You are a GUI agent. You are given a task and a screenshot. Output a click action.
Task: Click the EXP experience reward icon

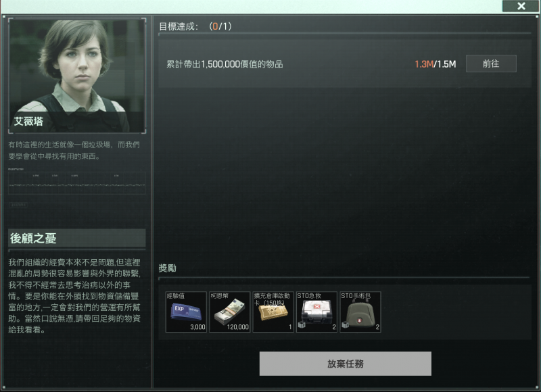pos(186,312)
